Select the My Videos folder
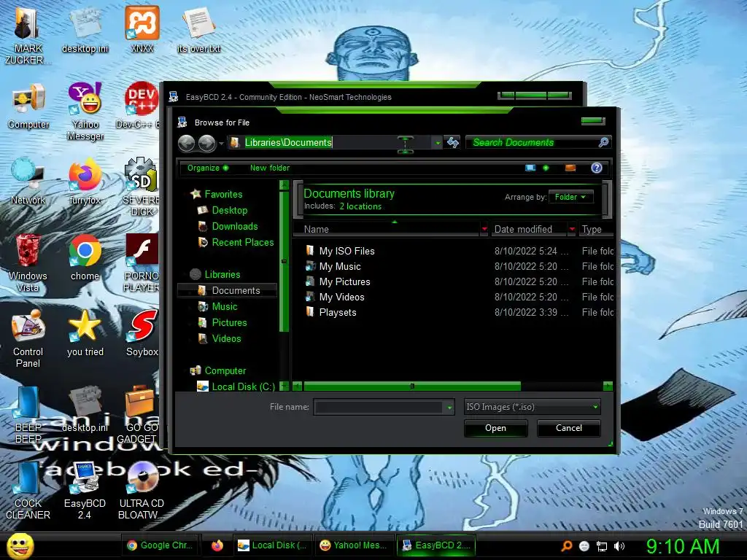Screen dimensions: 747x560 coord(341,297)
